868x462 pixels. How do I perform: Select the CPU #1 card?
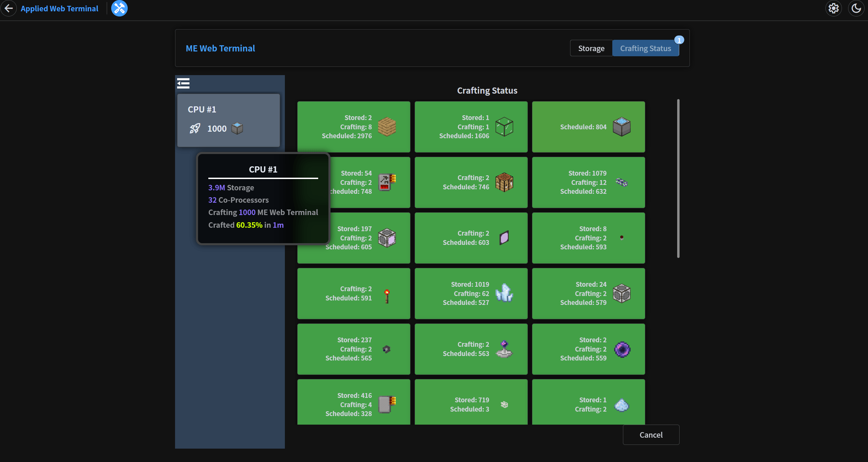[229, 120]
